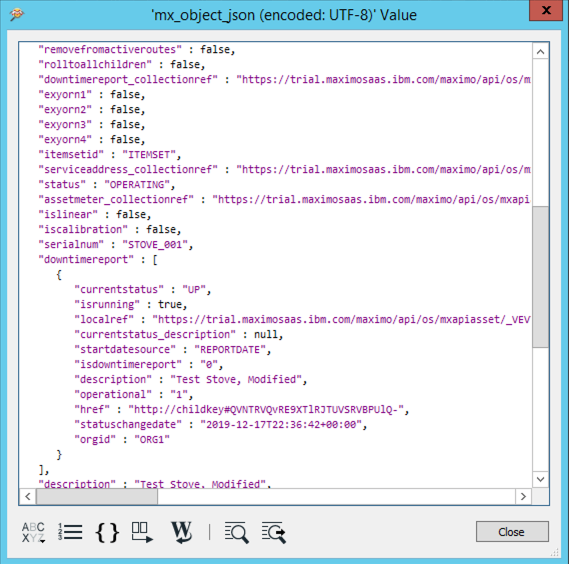569x564 pixels.
Task: Click the application icon in the title bar
Action: (x=17, y=15)
